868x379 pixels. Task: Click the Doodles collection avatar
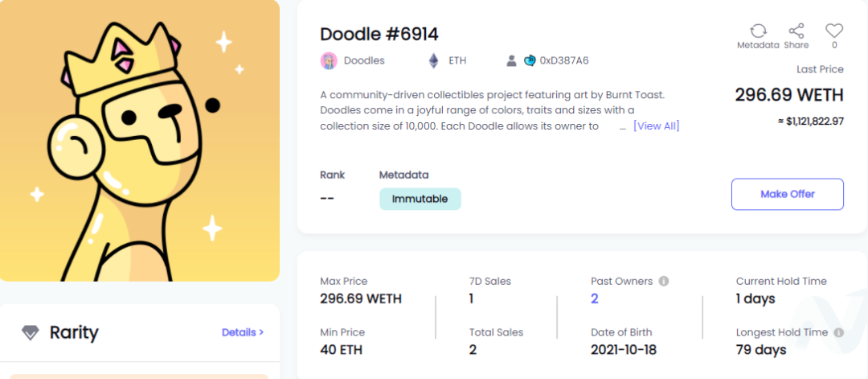(329, 60)
